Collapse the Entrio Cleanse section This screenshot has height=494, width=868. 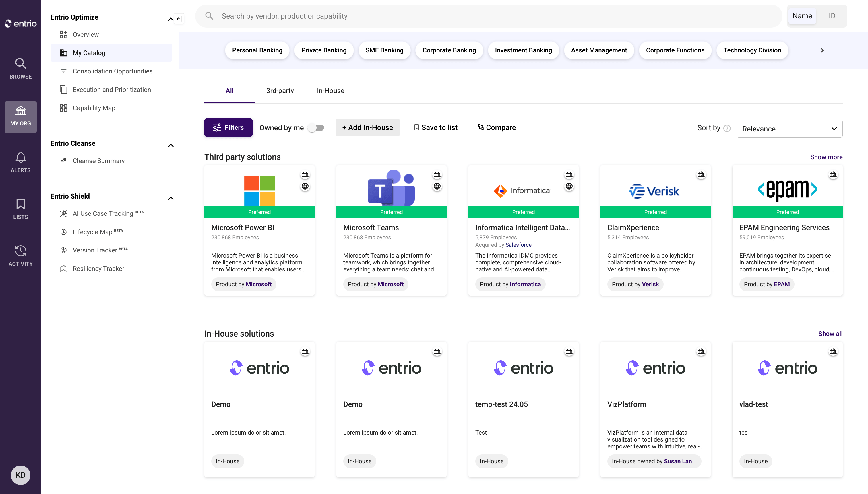click(x=171, y=145)
